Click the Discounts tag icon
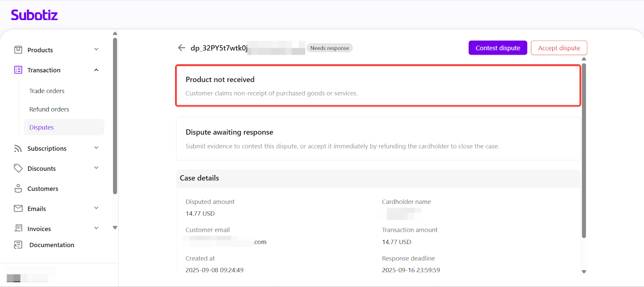Viewport: 644px width, 287px height. click(x=18, y=168)
